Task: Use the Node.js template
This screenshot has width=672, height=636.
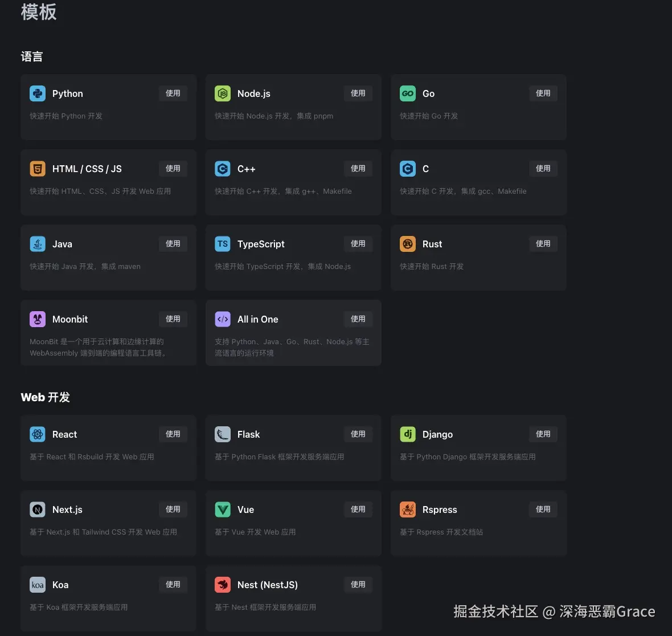Action: pos(358,93)
